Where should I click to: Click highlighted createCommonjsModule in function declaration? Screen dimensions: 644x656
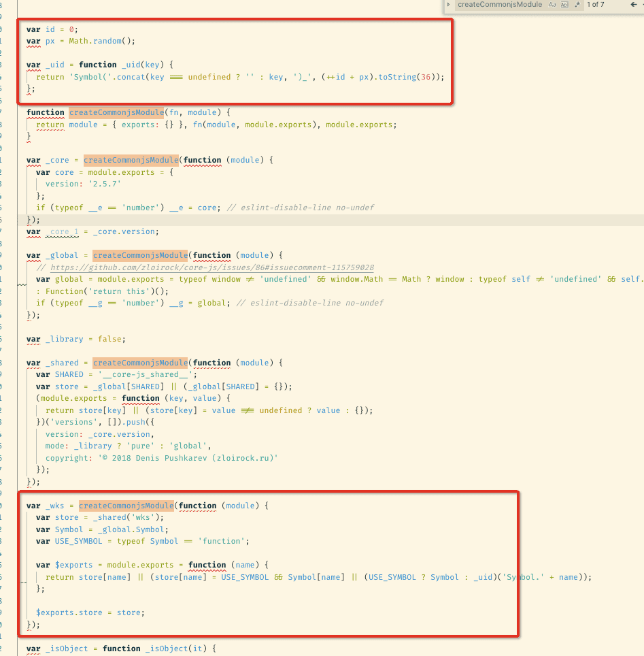pos(116,112)
